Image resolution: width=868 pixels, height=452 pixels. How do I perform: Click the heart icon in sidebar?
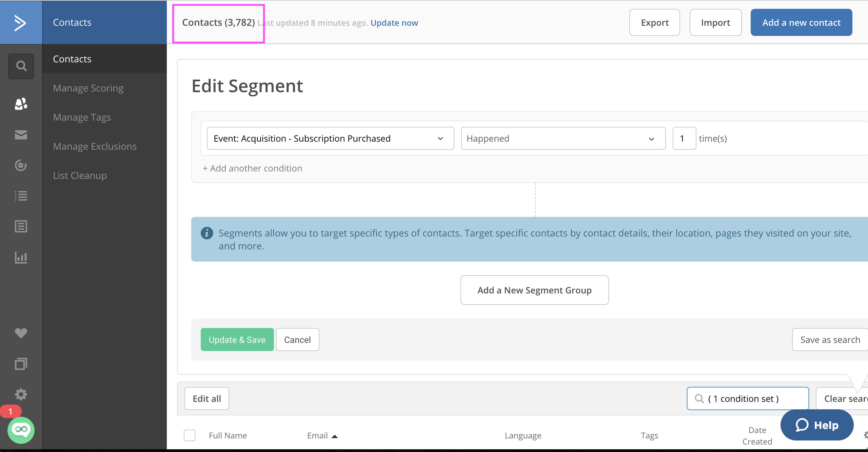21,333
